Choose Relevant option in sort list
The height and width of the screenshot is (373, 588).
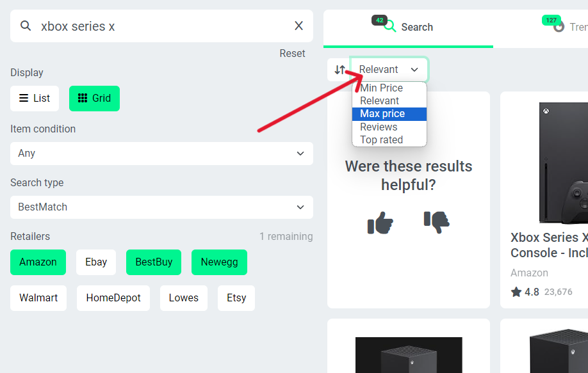[389, 100]
